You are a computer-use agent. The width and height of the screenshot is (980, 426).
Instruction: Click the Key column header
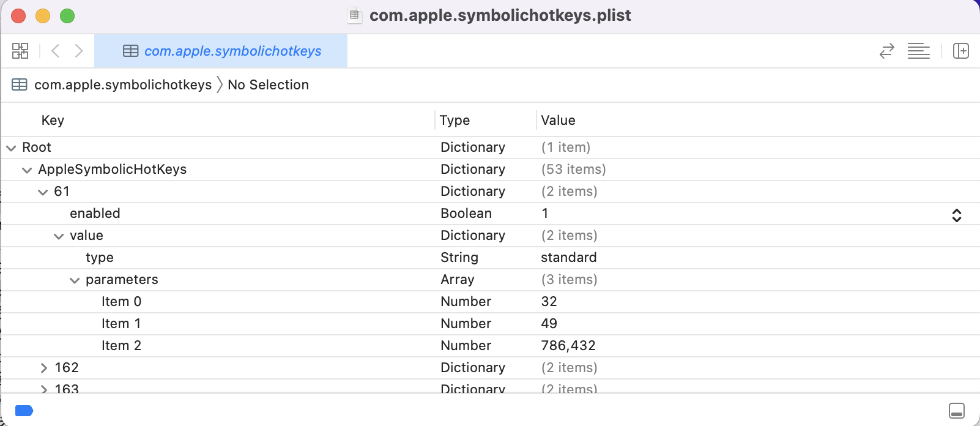click(x=53, y=120)
